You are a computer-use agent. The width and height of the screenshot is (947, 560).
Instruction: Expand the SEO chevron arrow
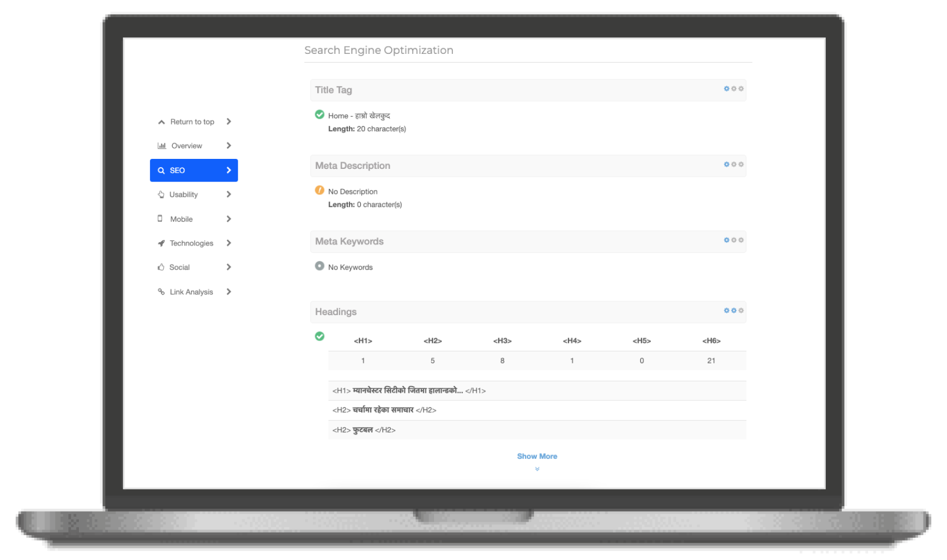[x=228, y=171]
